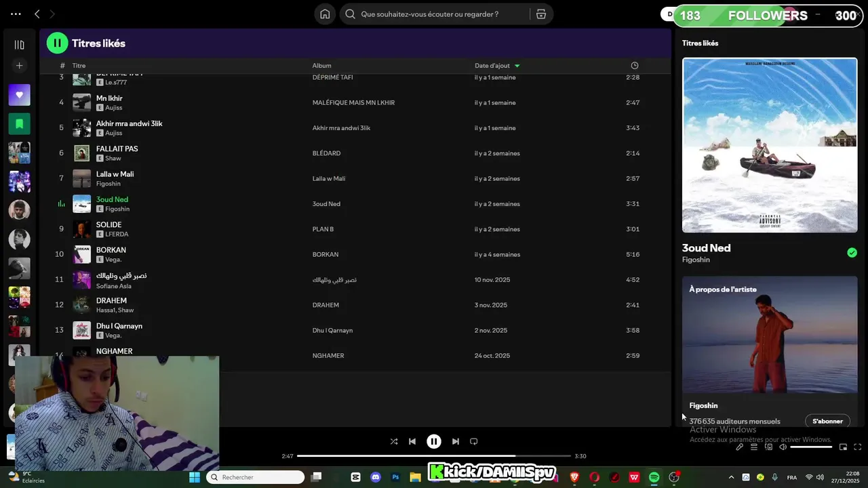The width and height of the screenshot is (868, 488).
Task: Open the MALÉFIQUE MAIS MN LKHIR album
Action: tap(353, 102)
